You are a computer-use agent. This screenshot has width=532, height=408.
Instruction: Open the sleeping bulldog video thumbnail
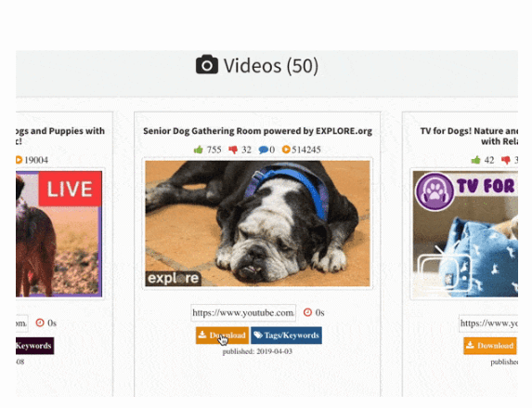coord(257,224)
